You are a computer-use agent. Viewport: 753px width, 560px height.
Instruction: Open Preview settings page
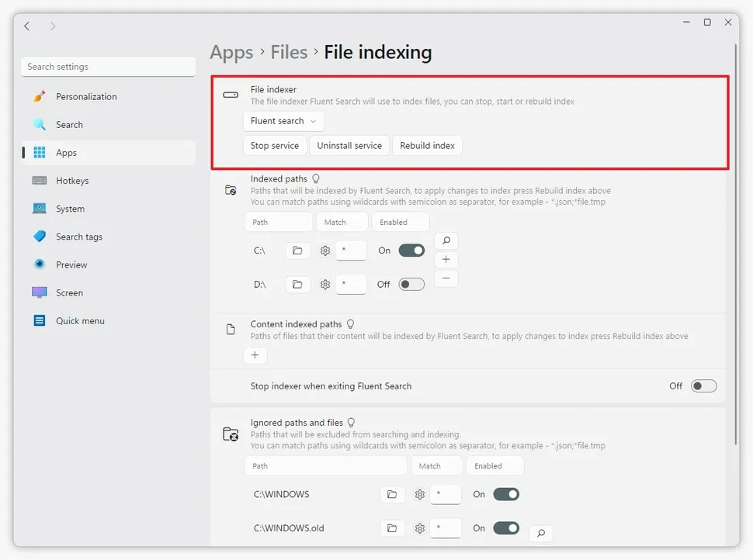108,265
